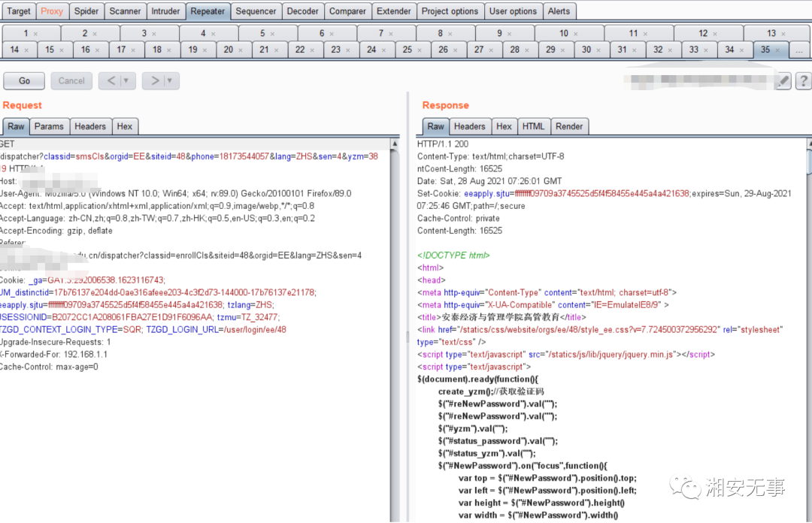The width and height of the screenshot is (812, 523).
Task: Switch to User options tab
Action: pos(514,11)
